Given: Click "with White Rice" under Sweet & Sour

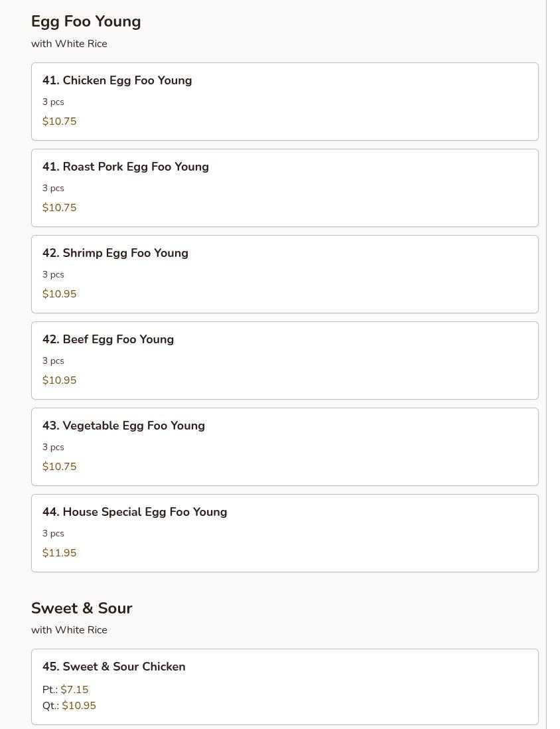Looking at the screenshot, I should (x=69, y=630).
